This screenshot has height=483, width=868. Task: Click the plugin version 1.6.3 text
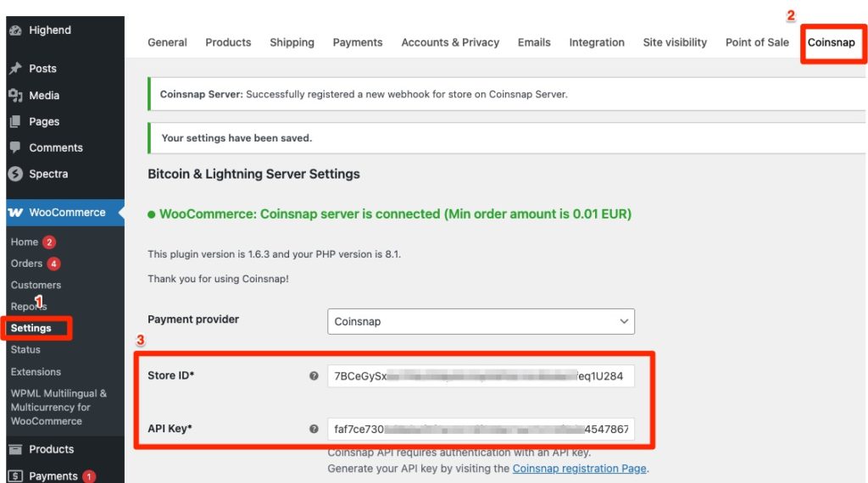[x=274, y=254]
